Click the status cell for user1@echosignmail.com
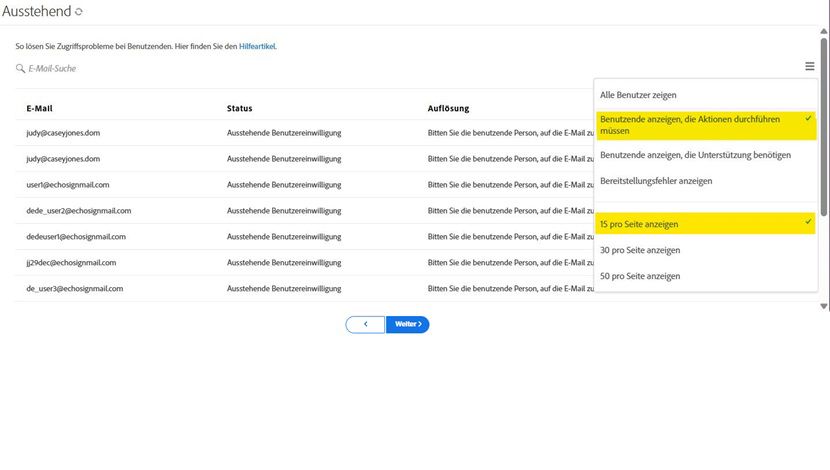 (x=284, y=185)
